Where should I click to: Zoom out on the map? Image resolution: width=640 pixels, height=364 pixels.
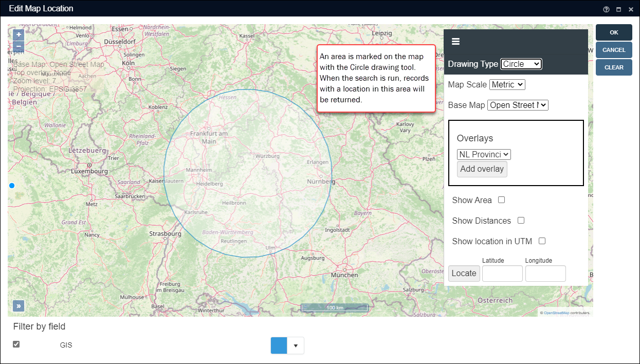tap(19, 46)
